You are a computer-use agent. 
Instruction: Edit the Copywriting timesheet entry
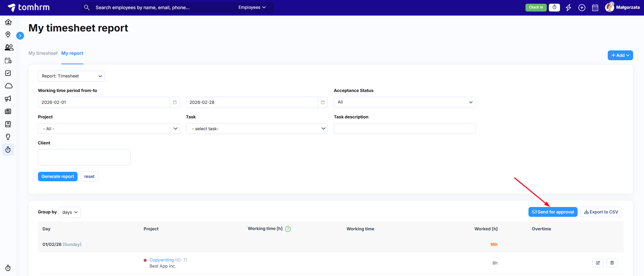598,263
